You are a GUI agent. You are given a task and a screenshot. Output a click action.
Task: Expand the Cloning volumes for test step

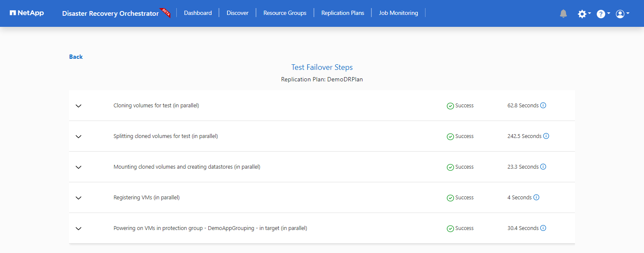(x=78, y=106)
